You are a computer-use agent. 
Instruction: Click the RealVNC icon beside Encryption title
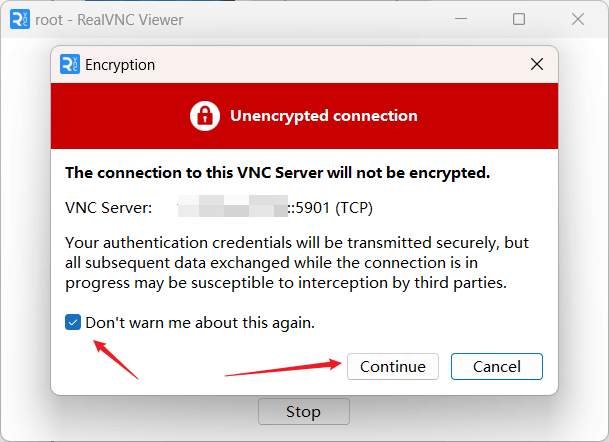(70, 64)
